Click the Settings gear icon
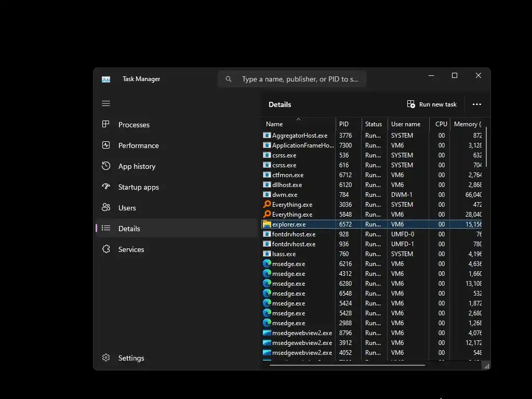 click(x=106, y=357)
